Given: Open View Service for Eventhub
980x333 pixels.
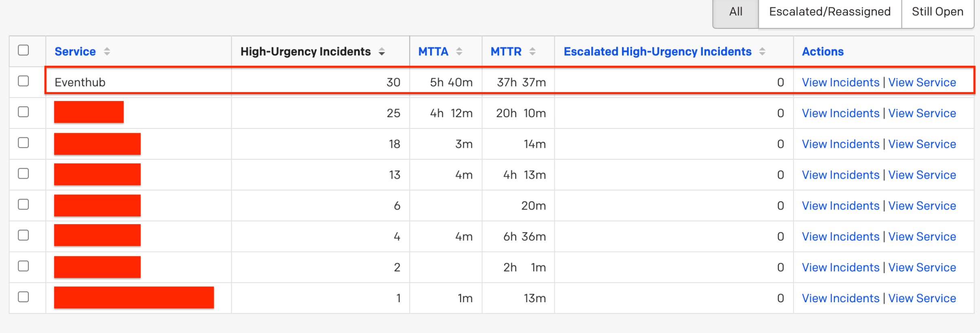Looking at the screenshot, I should click(922, 82).
